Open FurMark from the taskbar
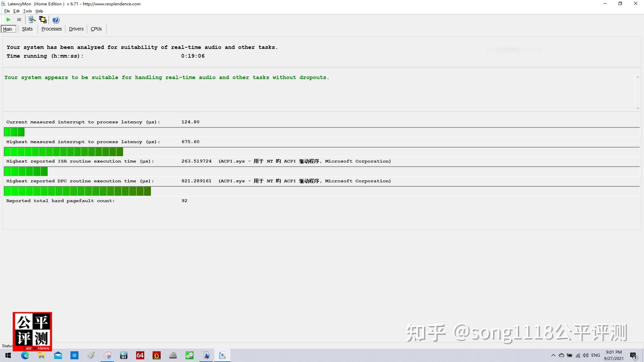The image size is (644, 362). [x=156, y=355]
